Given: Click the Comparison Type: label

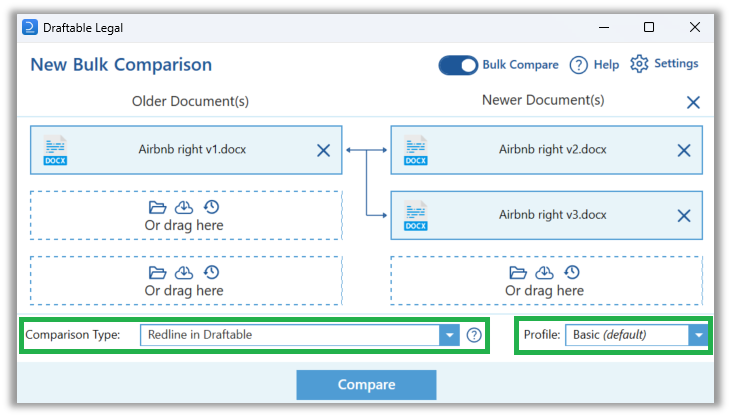Looking at the screenshot, I should pos(73,335).
